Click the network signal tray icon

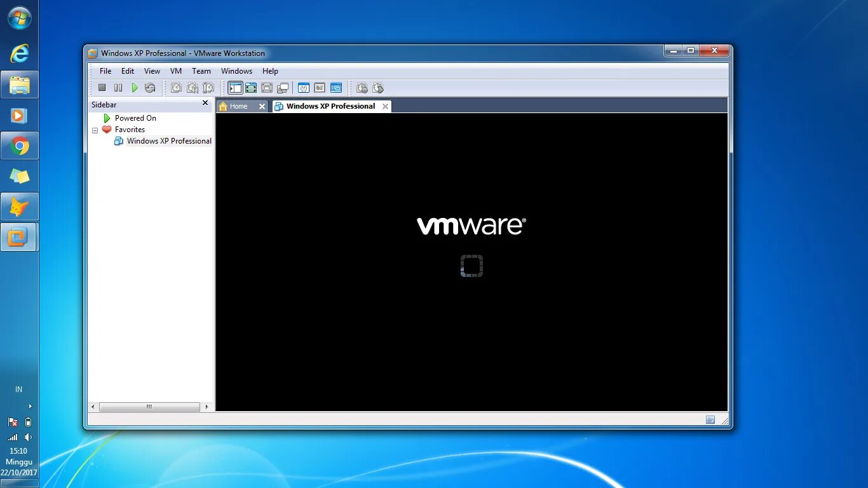(x=12, y=437)
